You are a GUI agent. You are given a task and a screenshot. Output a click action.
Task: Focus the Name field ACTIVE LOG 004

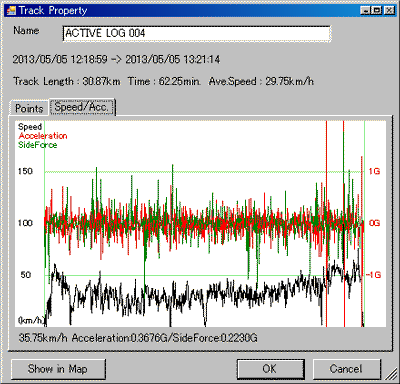tap(197, 33)
